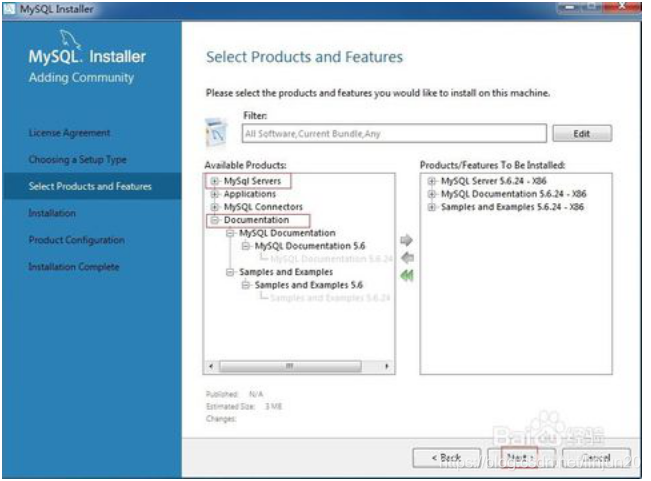Screen dimensions: 651x481
Task: Expand the MySql Servers node
Action: point(214,181)
